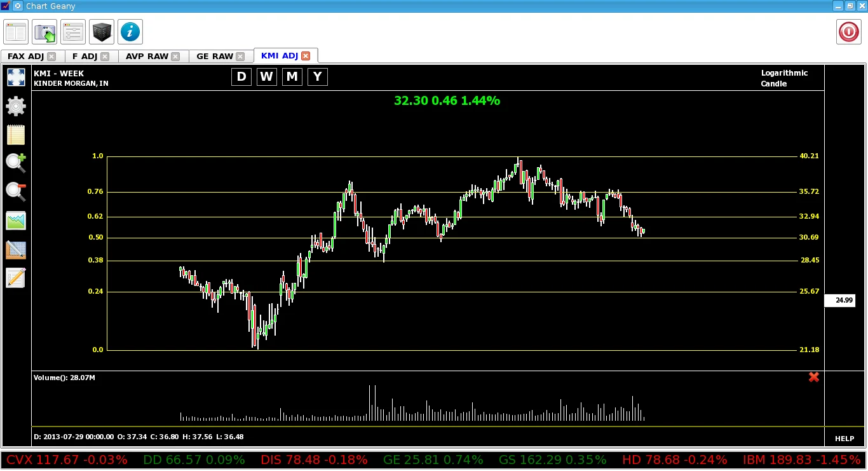
Task: Remove the Volume indicator with red X
Action: point(814,378)
